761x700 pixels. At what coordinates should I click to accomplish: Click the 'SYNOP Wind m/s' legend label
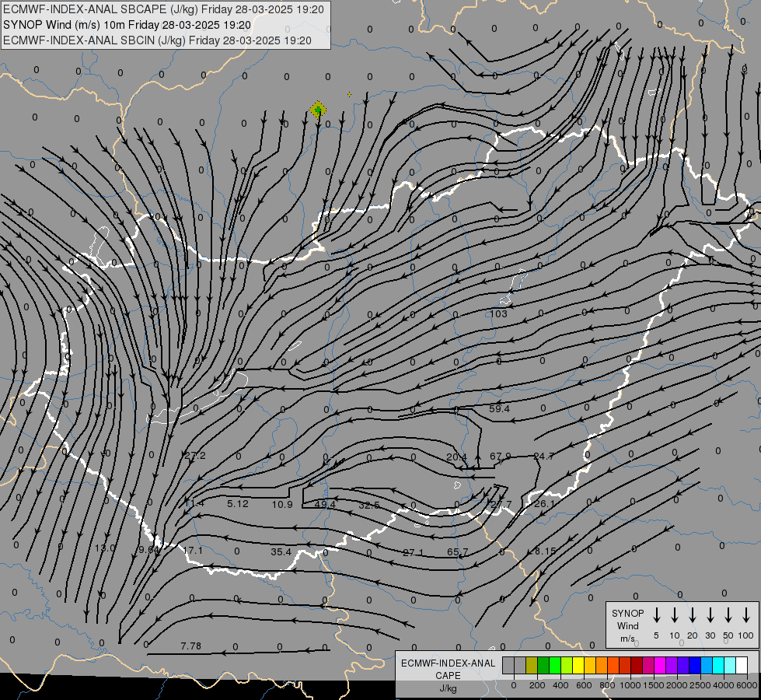pos(627,625)
